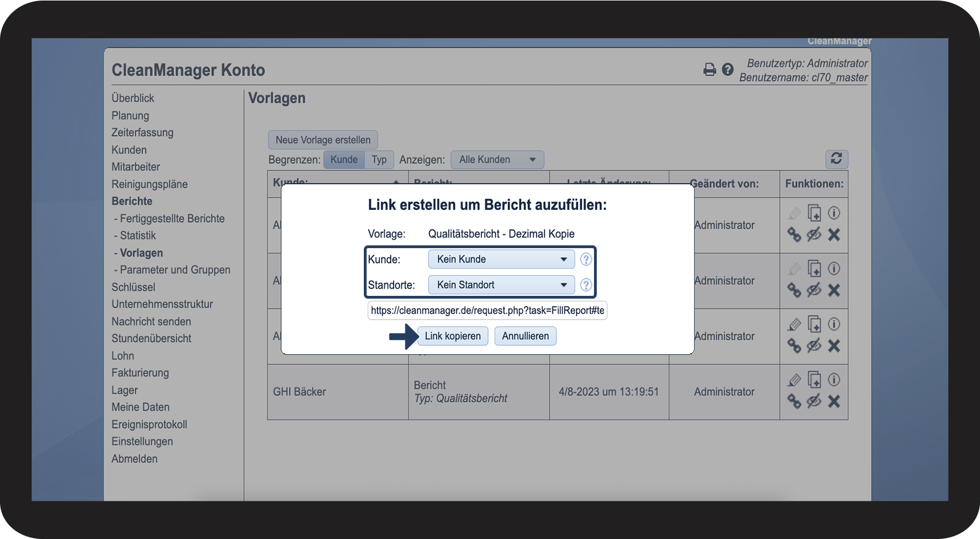Image resolution: width=980 pixels, height=539 pixels.
Task: Click the Link kopieren button
Action: pyautogui.click(x=453, y=336)
